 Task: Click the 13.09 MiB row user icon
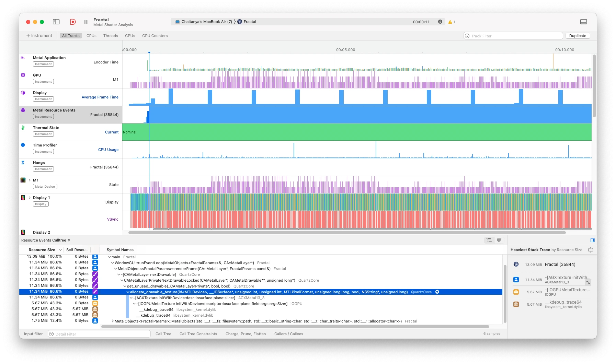[95, 257]
